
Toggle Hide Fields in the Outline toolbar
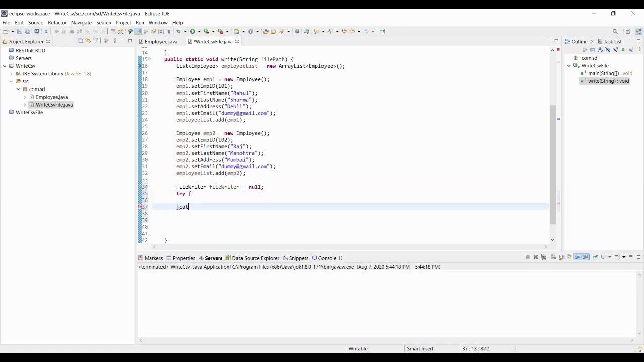608,50
